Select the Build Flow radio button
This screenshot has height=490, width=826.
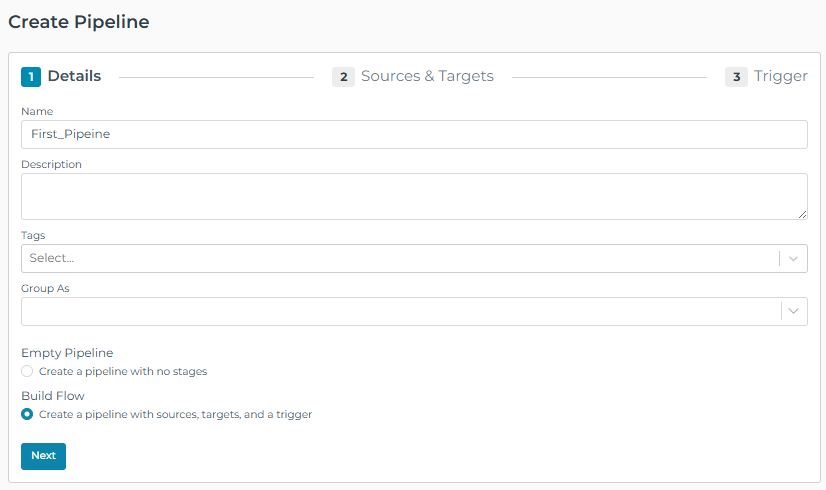27,414
